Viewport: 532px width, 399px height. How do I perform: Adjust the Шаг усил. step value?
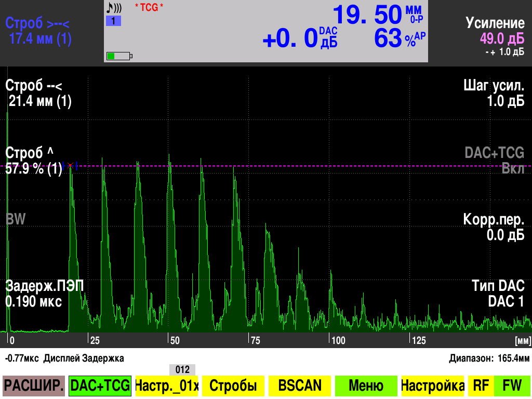click(494, 94)
